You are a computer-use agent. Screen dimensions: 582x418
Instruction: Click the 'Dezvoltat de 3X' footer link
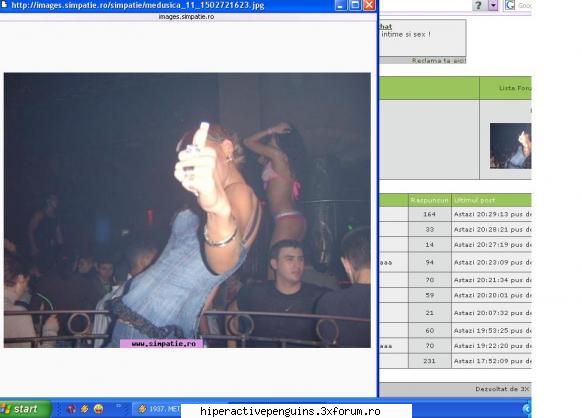[503, 389]
